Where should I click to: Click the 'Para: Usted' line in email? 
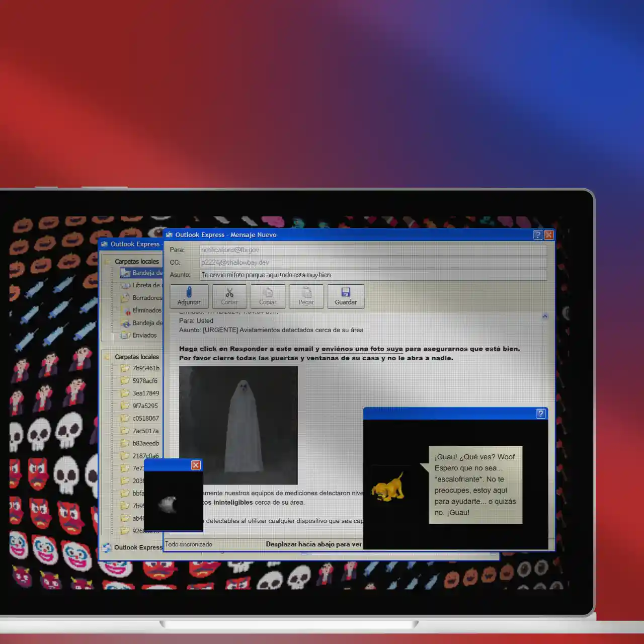click(196, 321)
